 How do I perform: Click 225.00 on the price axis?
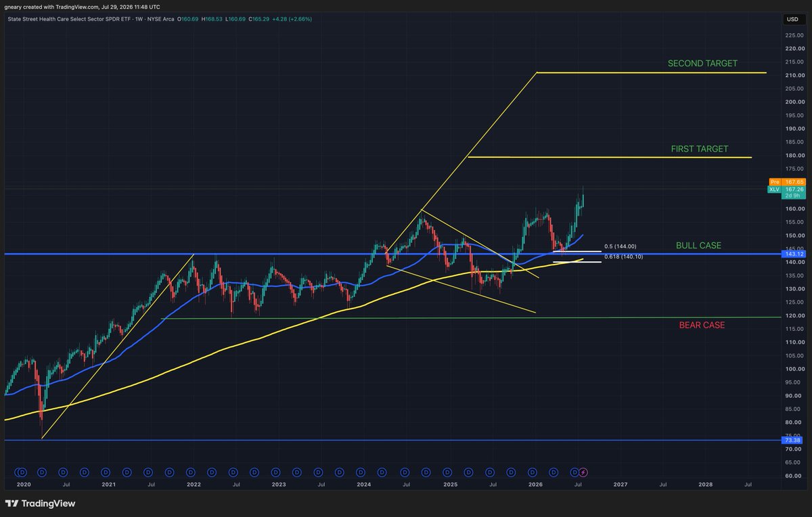[x=794, y=35]
